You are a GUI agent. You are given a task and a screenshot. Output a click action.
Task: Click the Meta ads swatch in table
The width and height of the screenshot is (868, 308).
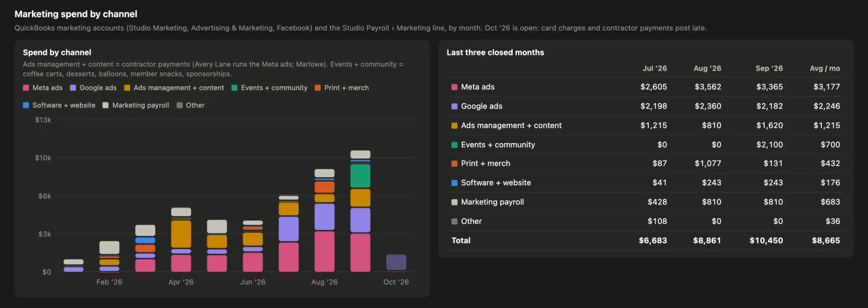pyautogui.click(x=455, y=87)
